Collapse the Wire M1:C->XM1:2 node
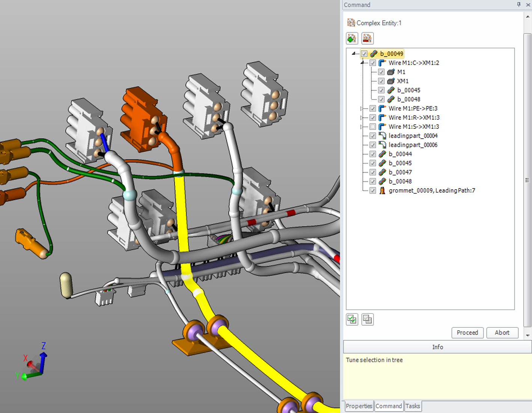Viewport: 532px width, 413px height. tap(362, 63)
